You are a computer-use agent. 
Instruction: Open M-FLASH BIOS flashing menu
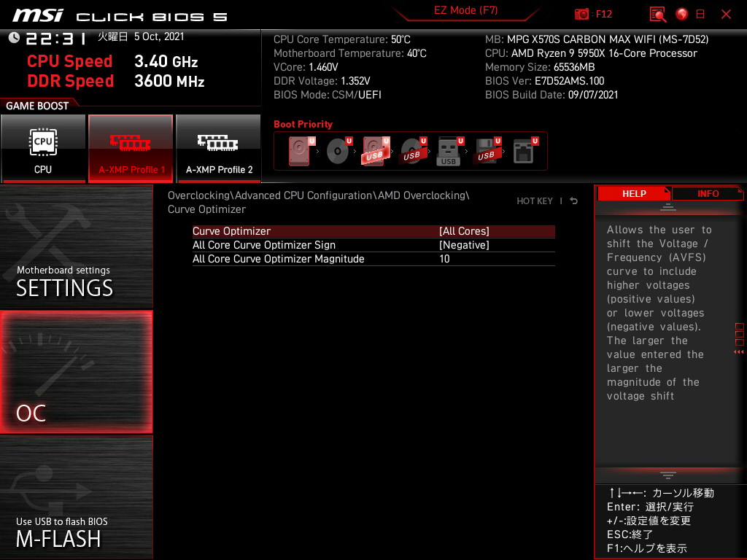(x=76, y=497)
